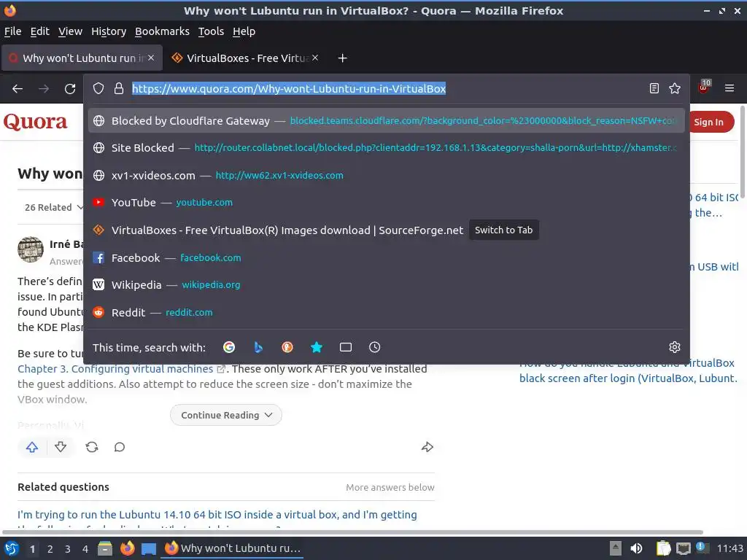Close the Why won't Lubuntu tab
This screenshot has width=747, height=560.
coord(150,58)
